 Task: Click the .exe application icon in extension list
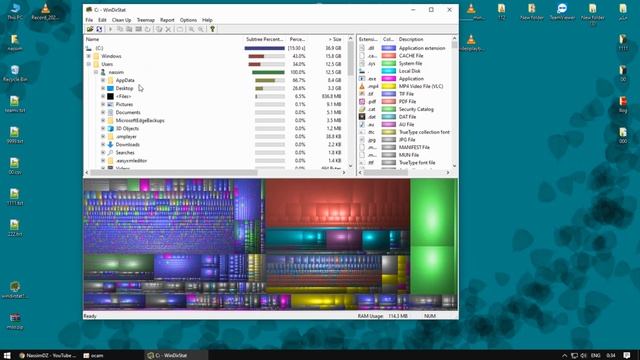[362, 78]
